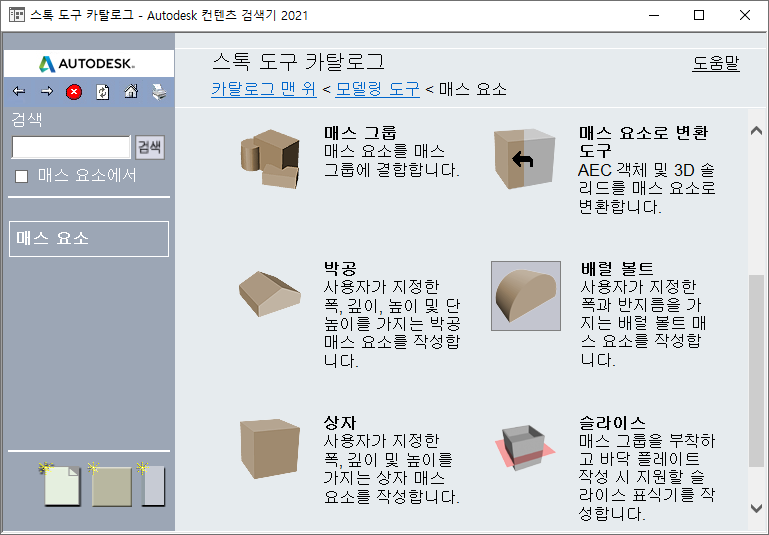Select the 슬라이스 marker icon
This screenshot has height=535, width=769.
point(525,448)
